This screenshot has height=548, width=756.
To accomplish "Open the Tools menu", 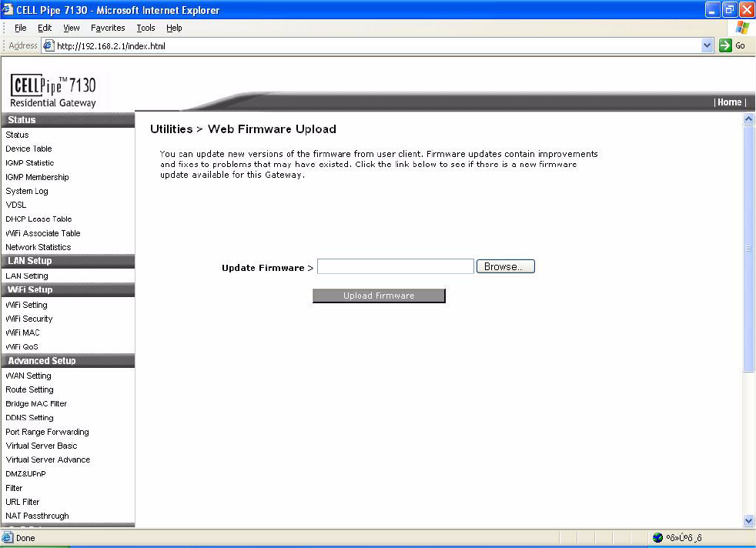I will [146, 28].
